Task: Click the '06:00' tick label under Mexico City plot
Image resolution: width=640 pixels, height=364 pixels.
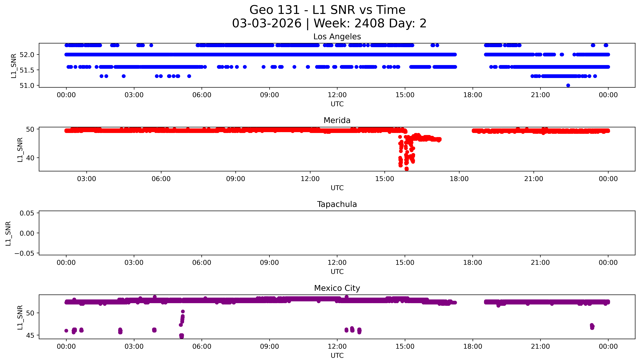Action: 202,346
